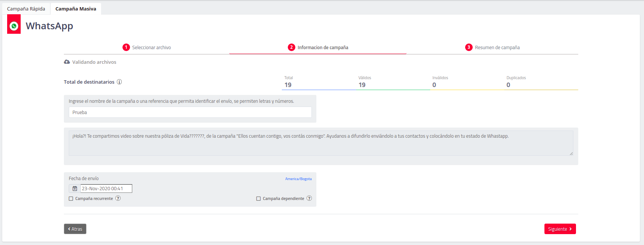Go back with the Atras button

coord(75,229)
